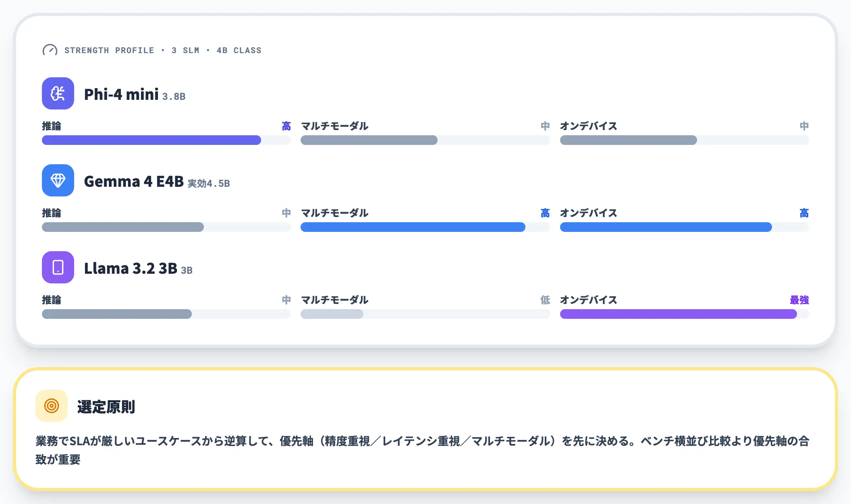851x504 pixels.
Task: Click the 高 rating for Gemma オンデバイス
Action: (804, 213)
